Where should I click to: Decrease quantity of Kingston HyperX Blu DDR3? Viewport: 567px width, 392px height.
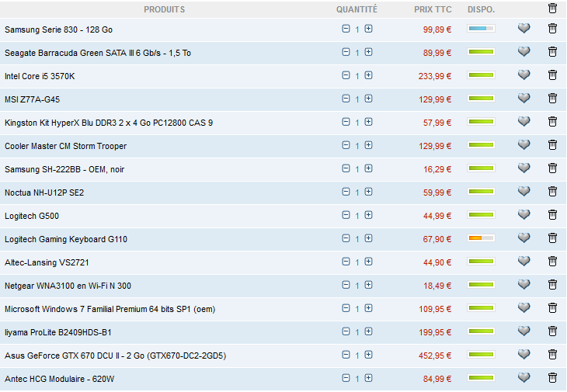[346, 122]
